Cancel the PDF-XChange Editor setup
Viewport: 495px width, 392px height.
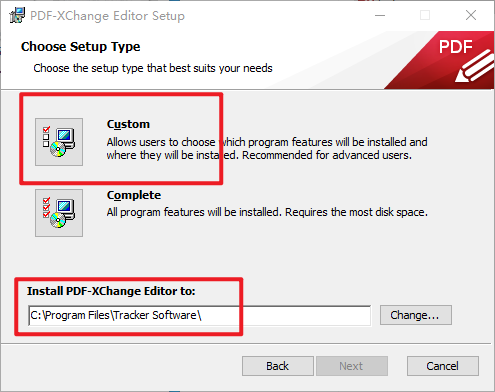click(443, 366)
